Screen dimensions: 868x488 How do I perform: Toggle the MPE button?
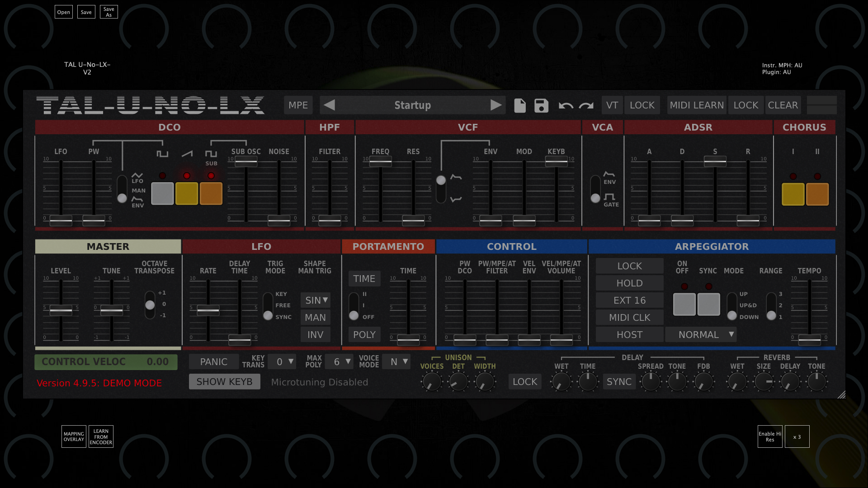298,105
